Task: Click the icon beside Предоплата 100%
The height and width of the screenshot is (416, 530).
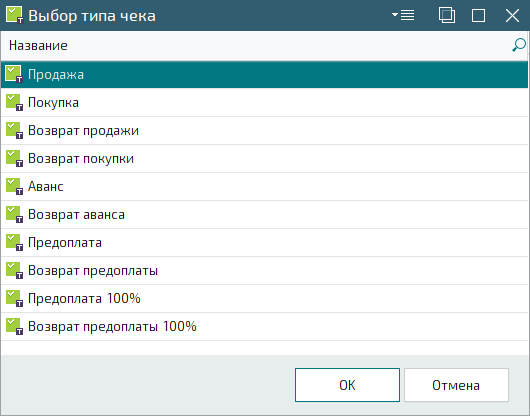Action: click(15, 298)
